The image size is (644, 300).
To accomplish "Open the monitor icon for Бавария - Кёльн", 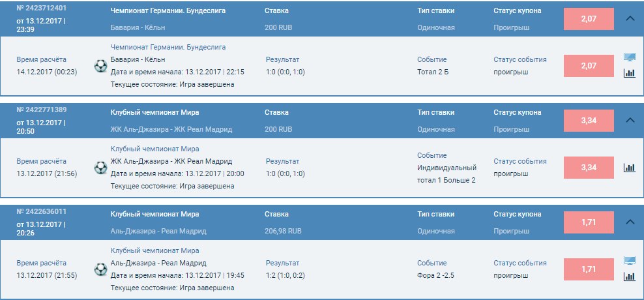I will [x=630, y=58].
